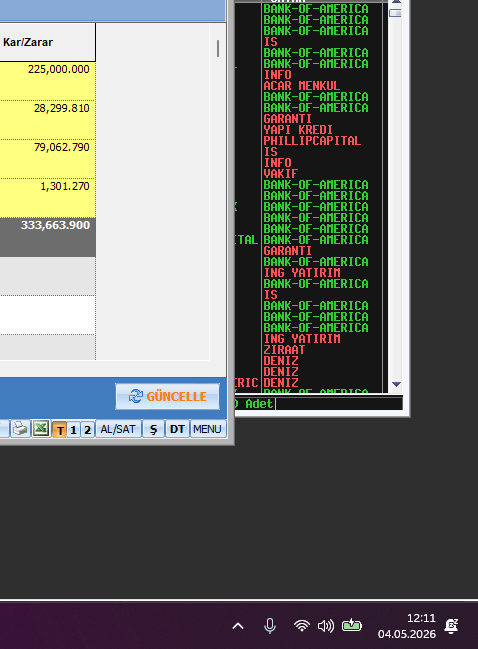Show hidden system tray icons
478x649 pixels.
pyautogui.click(x=238, y=626)
